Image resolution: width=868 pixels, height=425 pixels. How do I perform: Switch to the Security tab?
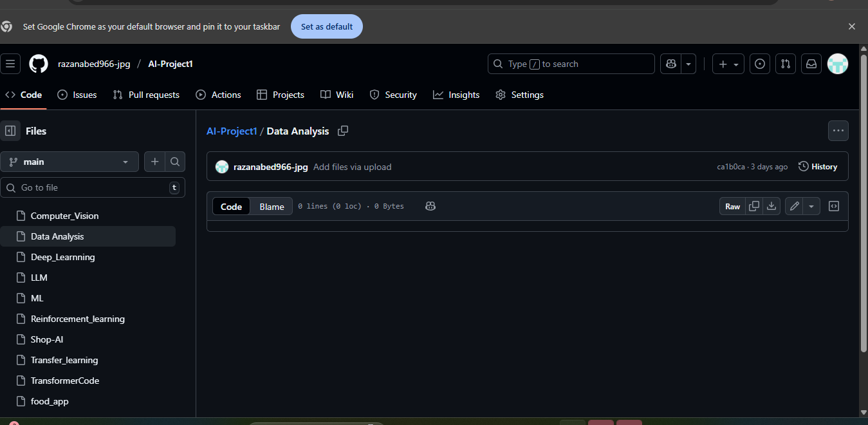(x=393, y=95)
